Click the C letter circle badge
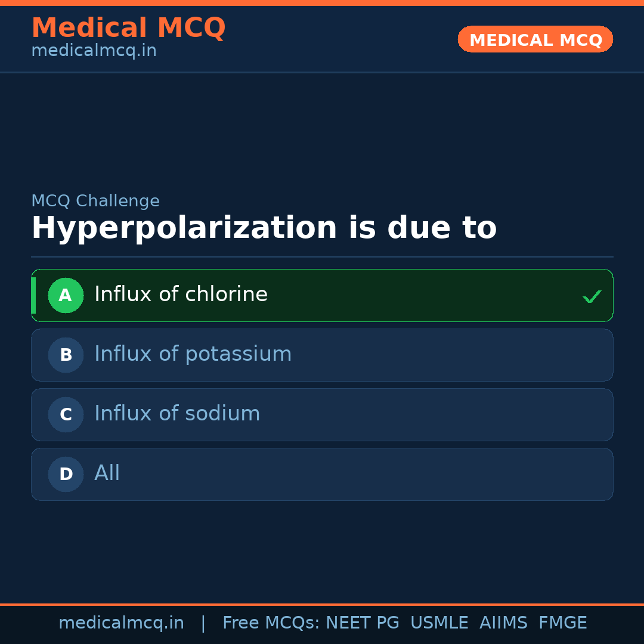The height and width of the screenshot is (644, 644). pyautogui.click(x=66, y=414)
